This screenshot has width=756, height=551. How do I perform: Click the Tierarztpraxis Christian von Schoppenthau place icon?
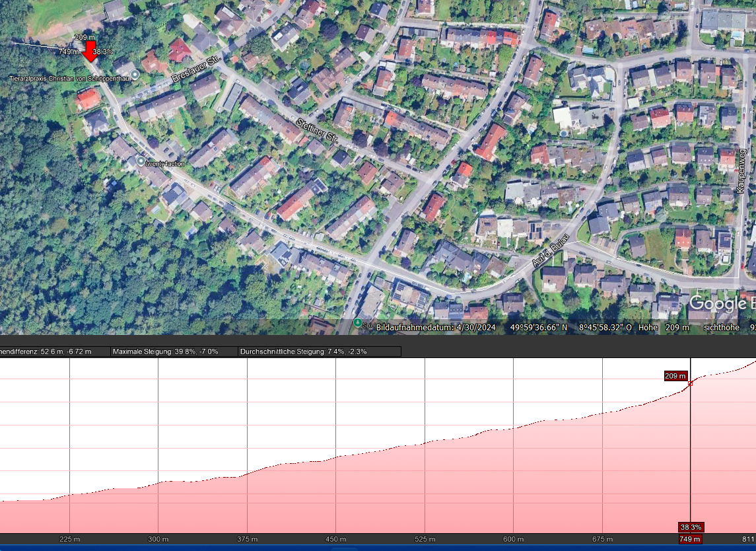click(x=135, y=75)
